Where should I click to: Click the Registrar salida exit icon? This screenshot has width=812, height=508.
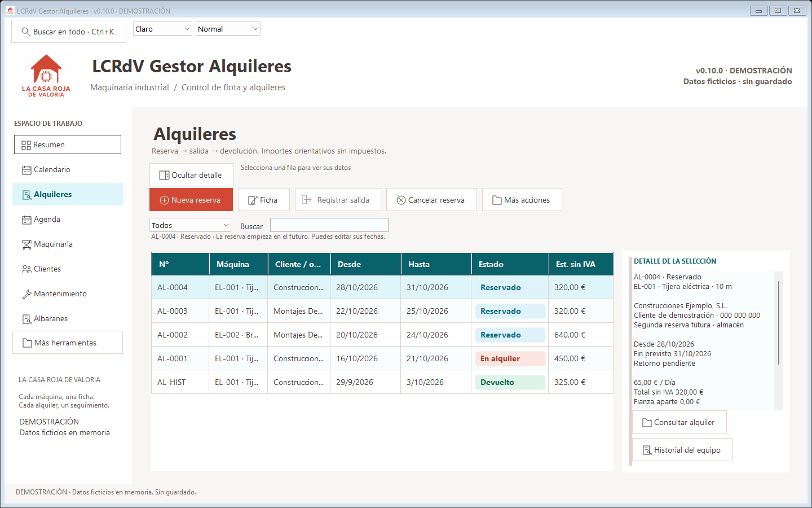(x=307, y=200)
